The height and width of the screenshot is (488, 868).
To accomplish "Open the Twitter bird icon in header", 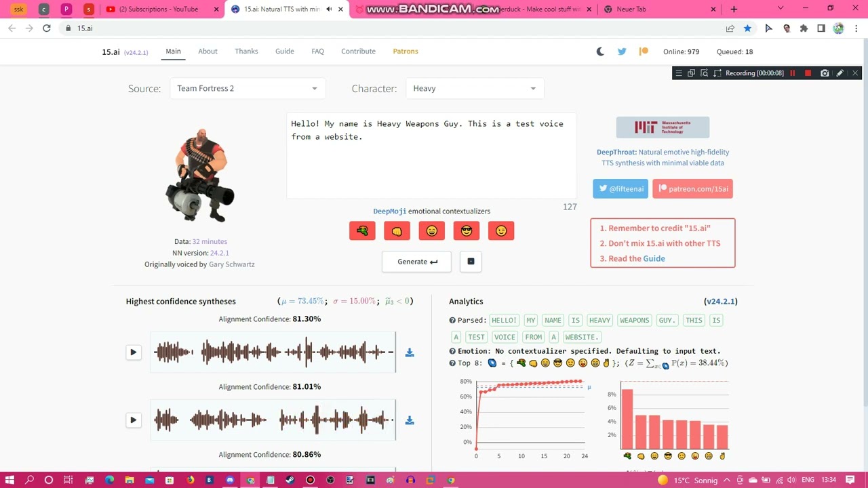I will pos(622,52).
